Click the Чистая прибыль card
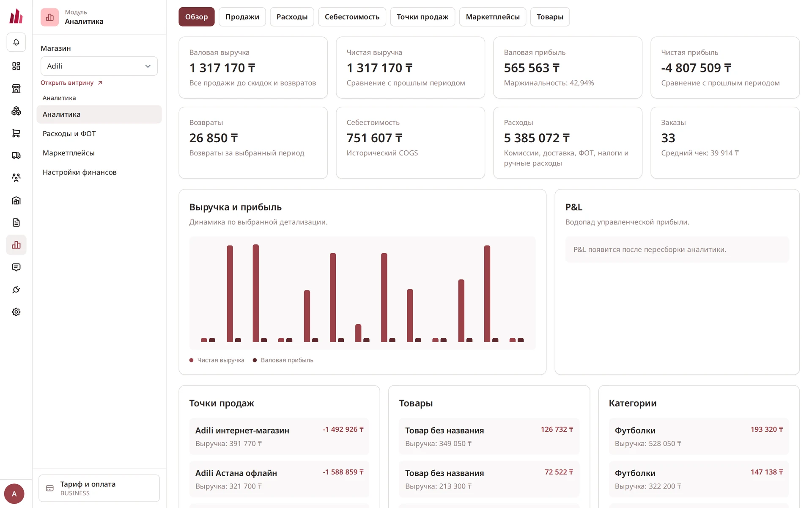The height and width of the screenshot is (508, 812). coord(725,68)
